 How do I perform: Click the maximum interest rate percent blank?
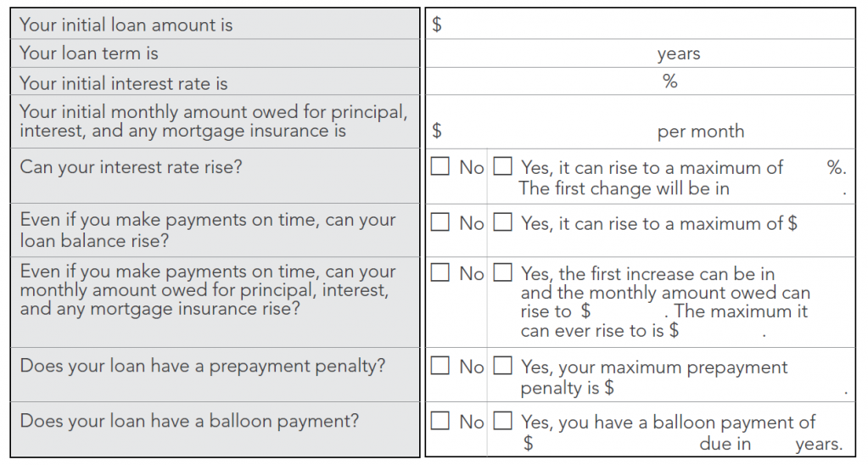coord(805,168)
